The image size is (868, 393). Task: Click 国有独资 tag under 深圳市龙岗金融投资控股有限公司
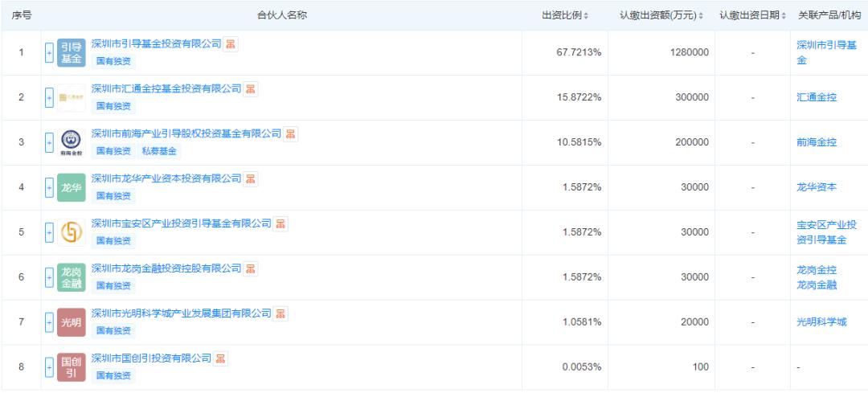[x=113, y=286]
